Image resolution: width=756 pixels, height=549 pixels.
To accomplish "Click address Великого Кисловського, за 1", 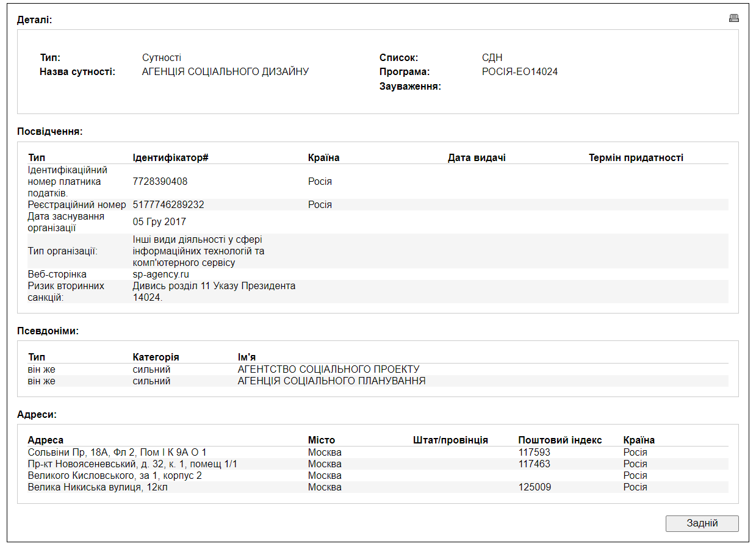I will pos(115,476).
